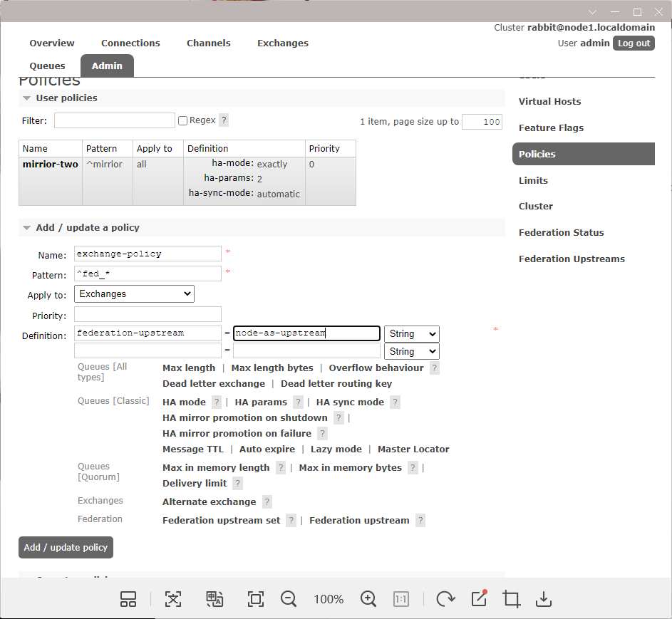Screen dimensions: 672x619
Task: Open the Connections tab
Action: (130, 43)
